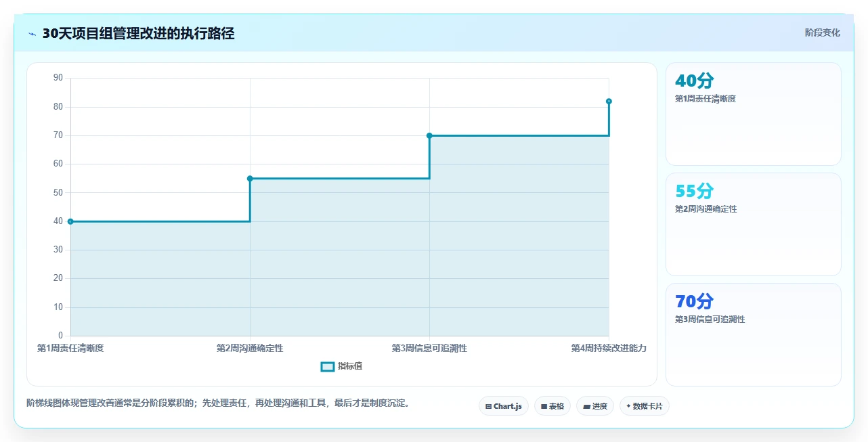
Task: Click the data point at value 40
Action: 70,221
